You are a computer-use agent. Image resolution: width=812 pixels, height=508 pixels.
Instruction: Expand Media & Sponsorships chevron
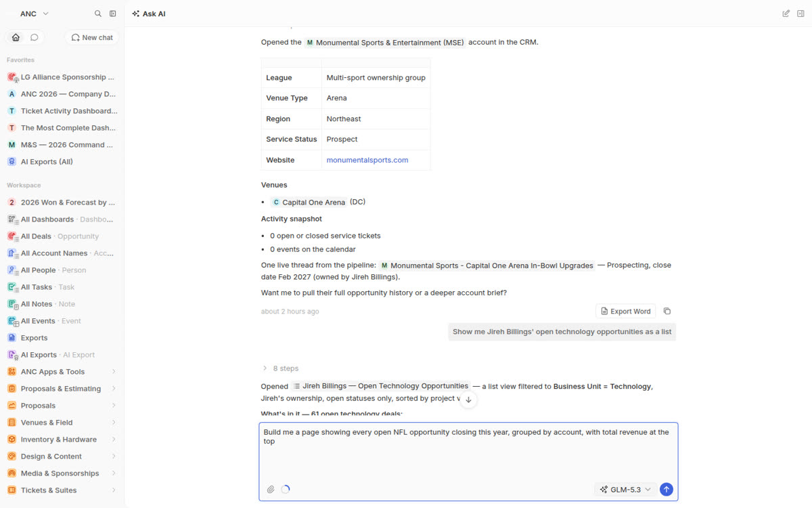[x=114, y=473]
